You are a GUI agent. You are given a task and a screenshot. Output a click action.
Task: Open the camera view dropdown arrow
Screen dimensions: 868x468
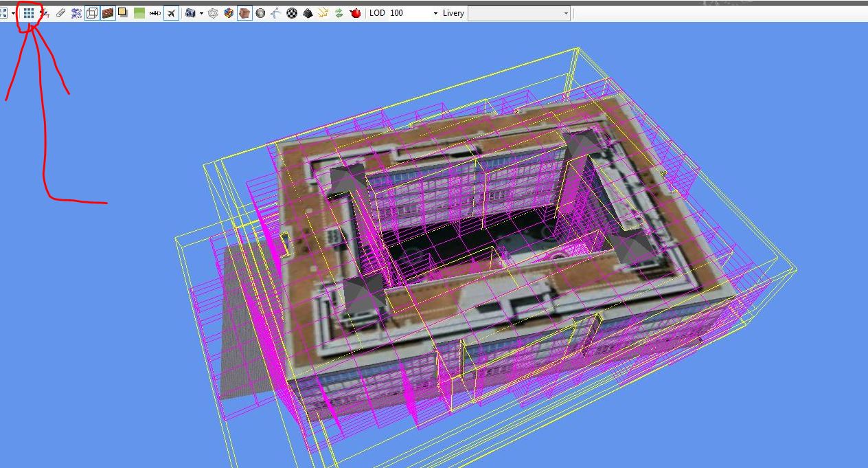(x=201, y=14)
